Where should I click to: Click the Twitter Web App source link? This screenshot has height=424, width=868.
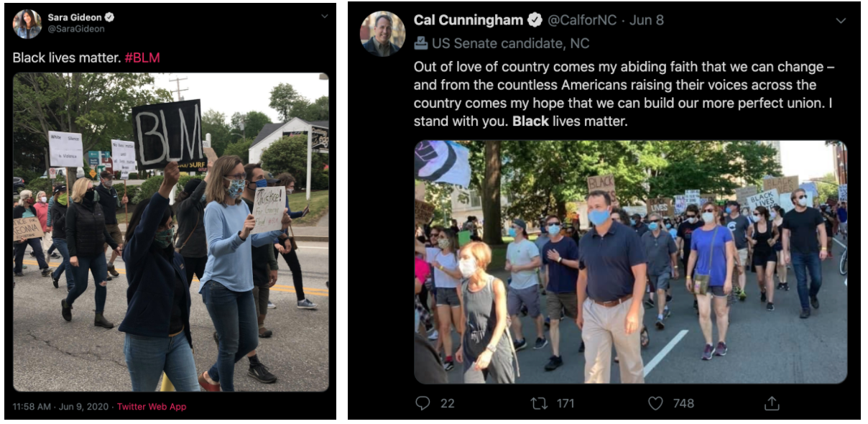152,407
